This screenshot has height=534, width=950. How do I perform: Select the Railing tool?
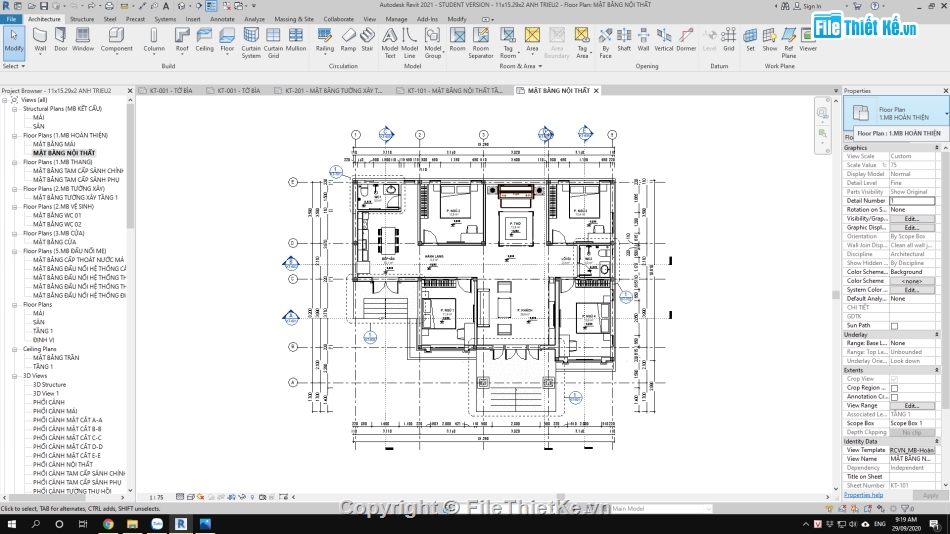(325, 40)
